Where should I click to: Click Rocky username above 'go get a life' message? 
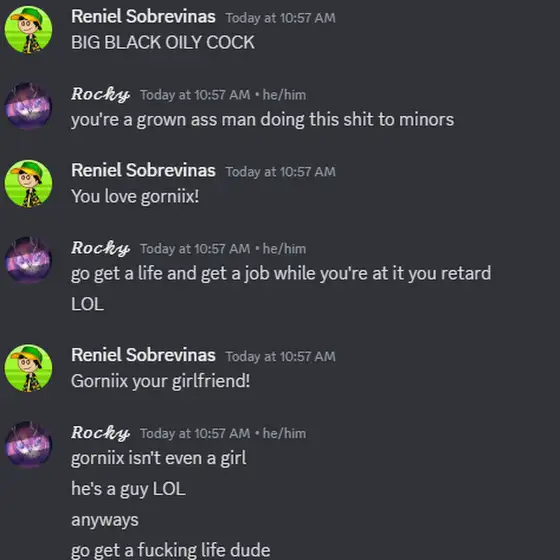(100, 248)
